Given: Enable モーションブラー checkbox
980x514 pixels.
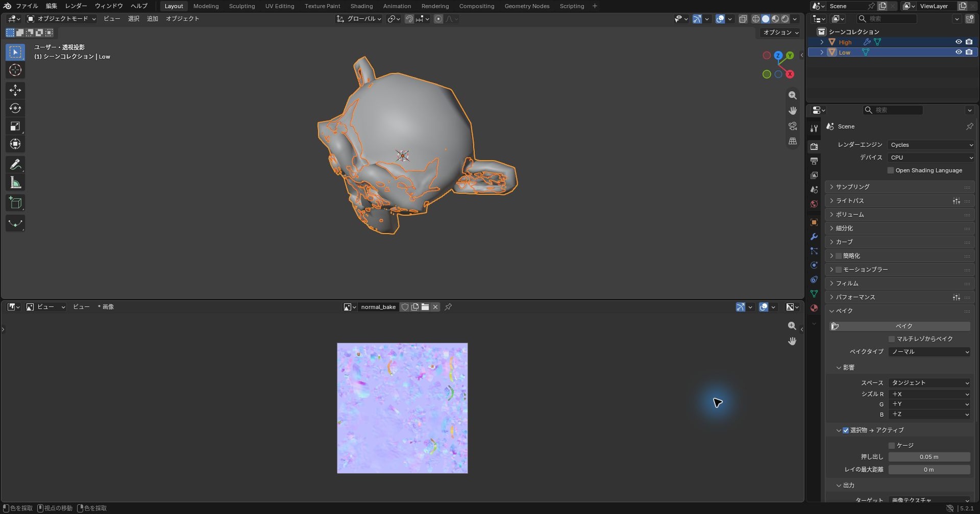Looking at the screenshot, I should 839,270.
